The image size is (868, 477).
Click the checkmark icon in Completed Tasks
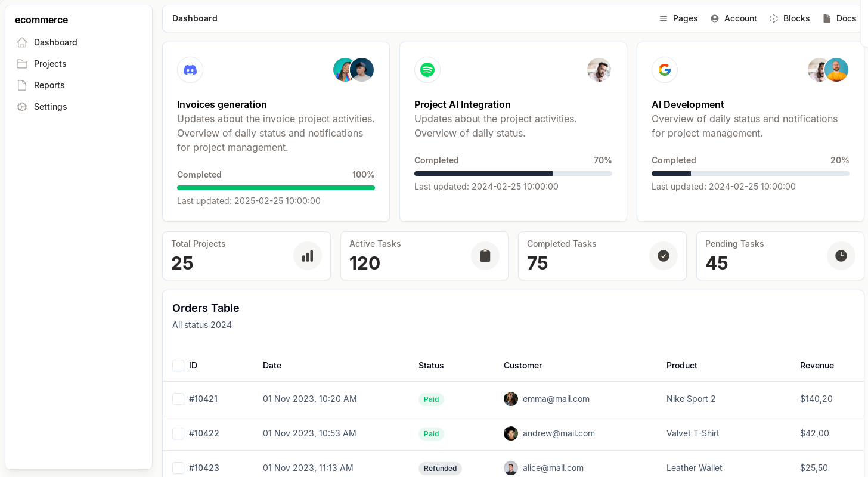coord(664,256)
